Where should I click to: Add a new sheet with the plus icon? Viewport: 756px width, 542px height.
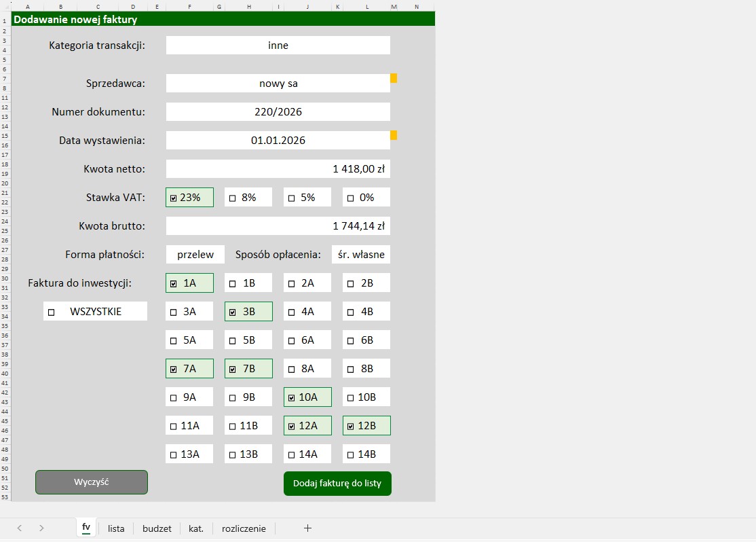point(307,528)
